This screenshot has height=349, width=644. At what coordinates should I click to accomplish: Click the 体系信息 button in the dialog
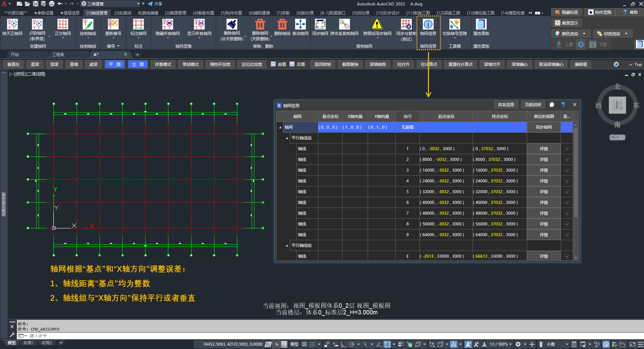coord(506,105)
